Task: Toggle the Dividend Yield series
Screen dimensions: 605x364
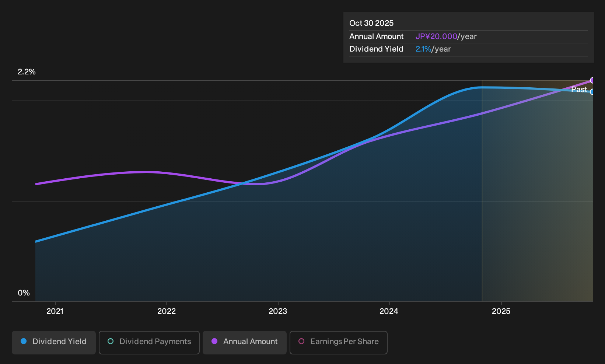Action: pyautogui.click(x=54, y=342)
